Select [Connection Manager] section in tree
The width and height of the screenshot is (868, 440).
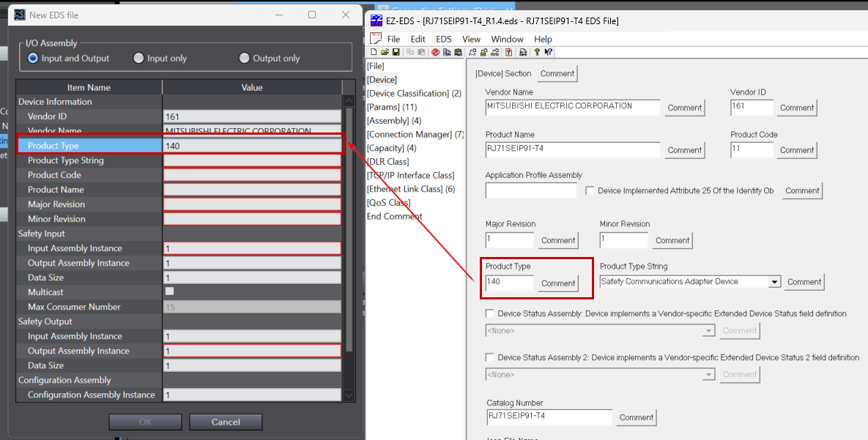(x=415, y=134)
